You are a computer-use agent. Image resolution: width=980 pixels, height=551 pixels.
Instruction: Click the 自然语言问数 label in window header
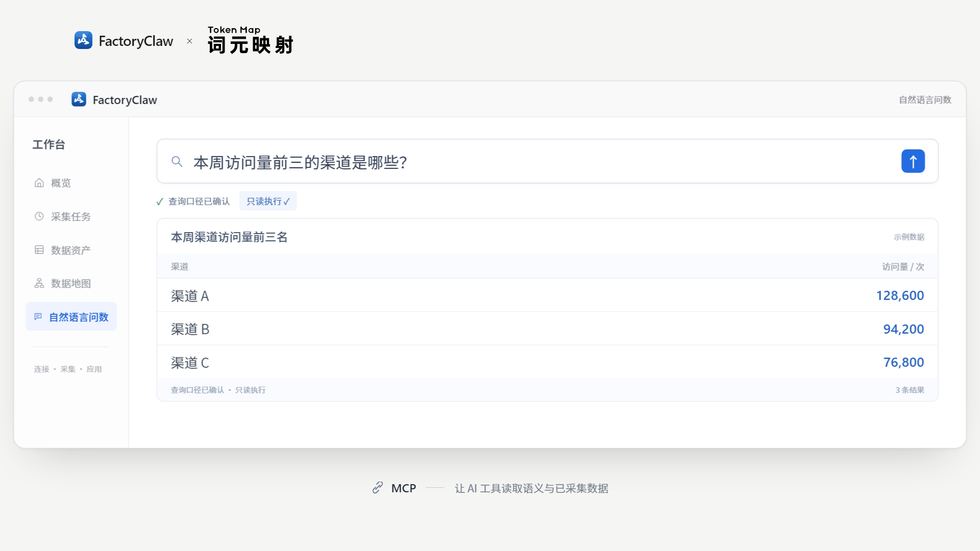click(925, 99)
